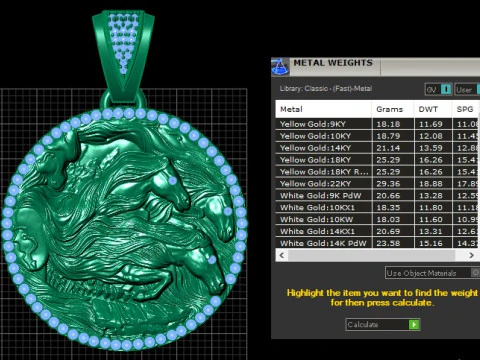The image size is (480, 360).
Task: Click the Calculate button
Action: [x=383, y=324]
